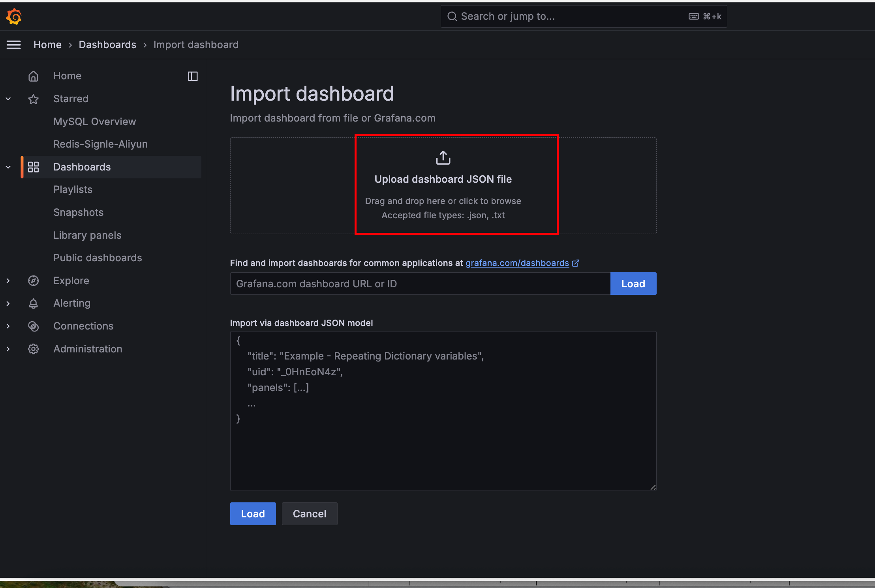Open MySQL Overview starred dashboard

pos(95,122)
